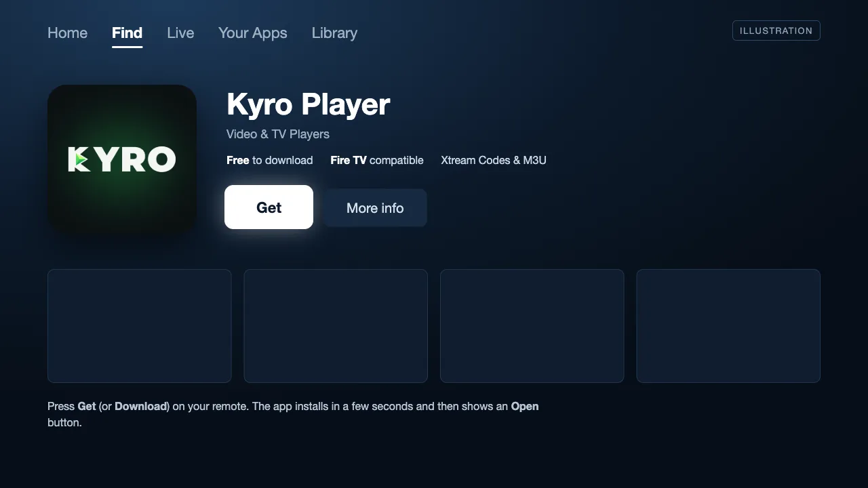Select the Kyro Player title
868x488 pixels.
pyautogui.click(x=308, y=104)
